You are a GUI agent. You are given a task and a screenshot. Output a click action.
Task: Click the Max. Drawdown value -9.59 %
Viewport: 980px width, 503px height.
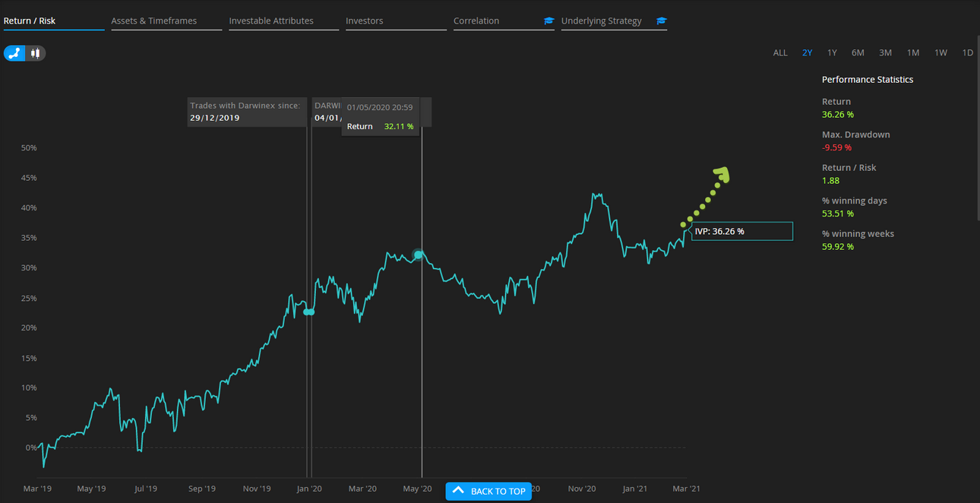coord(837,147)
